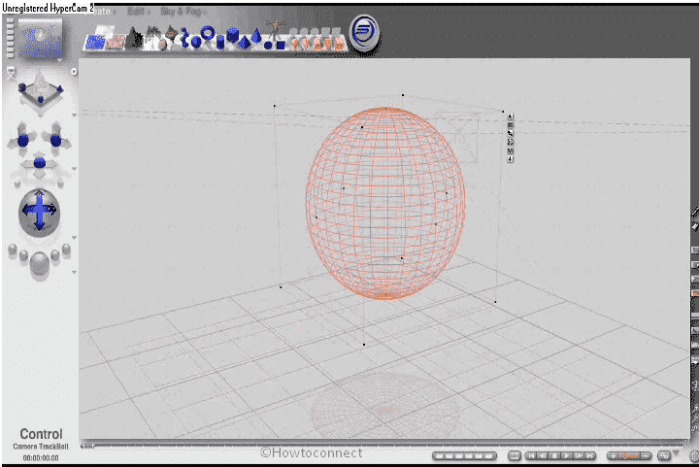Image resolution: width=699 pixels, height=467 pixels.
Task: Add a keyframe with plus button
Action: [613, 456]
